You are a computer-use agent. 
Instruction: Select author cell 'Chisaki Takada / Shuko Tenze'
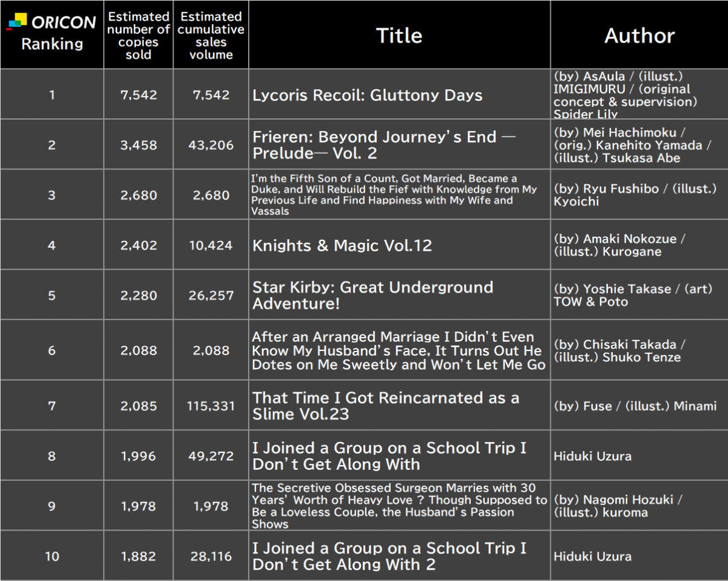[639, 351]
